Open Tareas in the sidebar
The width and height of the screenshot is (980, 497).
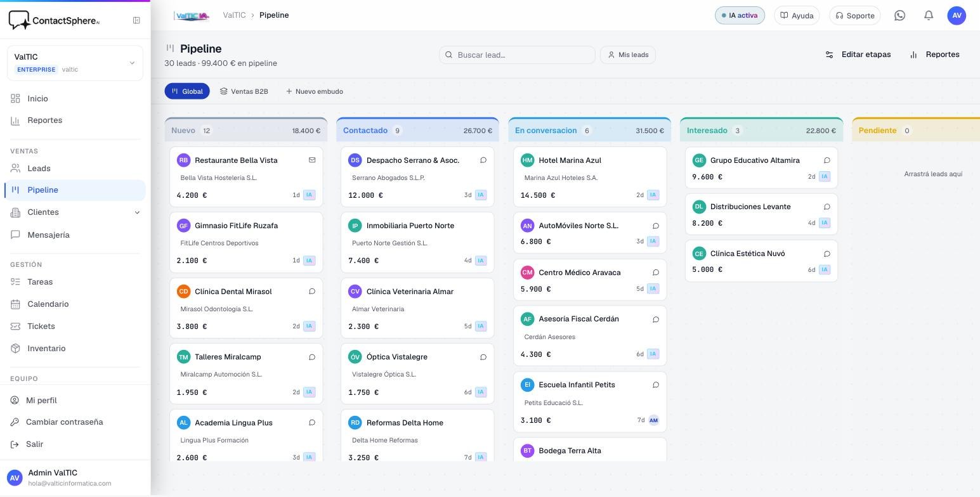[x=75, y=281]
